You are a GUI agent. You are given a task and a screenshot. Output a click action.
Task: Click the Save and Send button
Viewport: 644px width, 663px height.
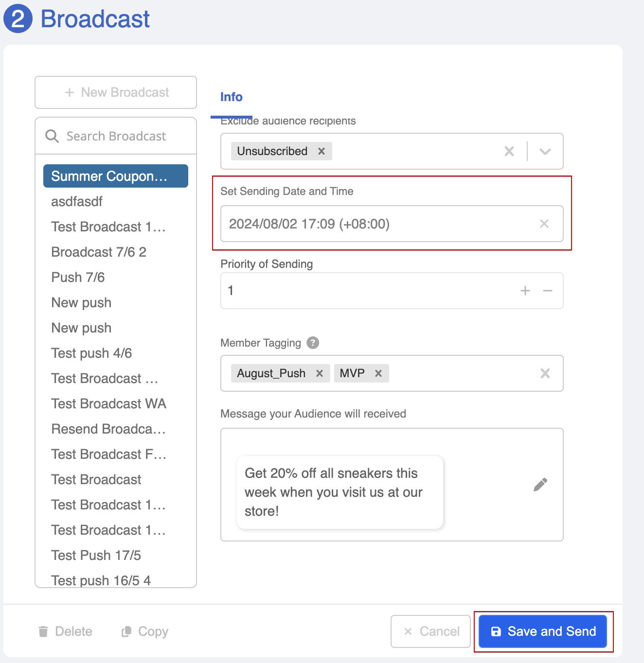pos(542,631)
